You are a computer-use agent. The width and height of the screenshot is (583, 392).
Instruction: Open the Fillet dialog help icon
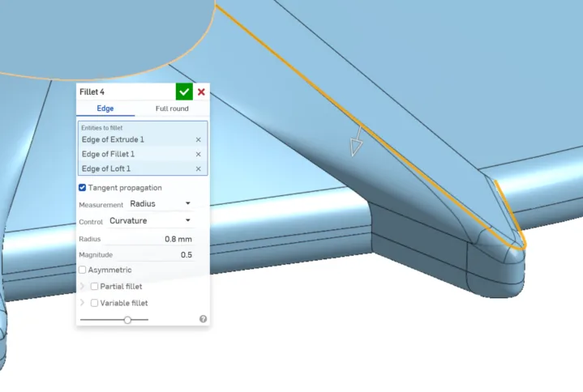click(203, 319)
